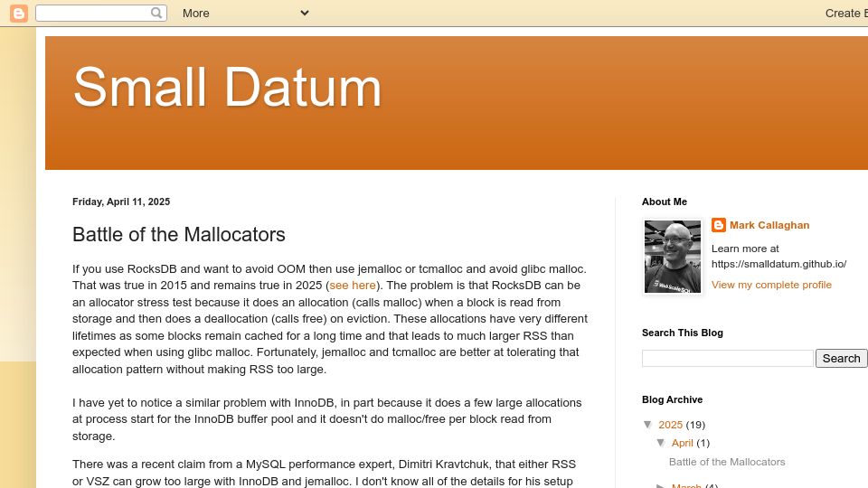Open Battle of the Mallocators archive entry

pos(727,462)
